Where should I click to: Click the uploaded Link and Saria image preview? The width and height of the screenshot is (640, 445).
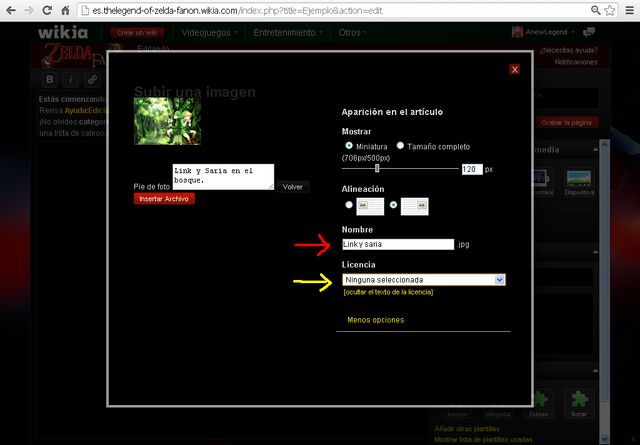click(x=167, y=121)
